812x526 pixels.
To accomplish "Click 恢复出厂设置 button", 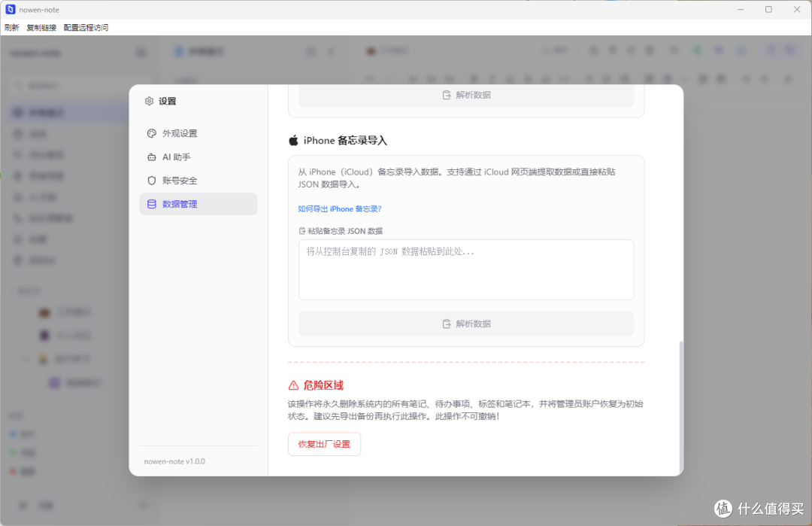I will pos(324,444).
